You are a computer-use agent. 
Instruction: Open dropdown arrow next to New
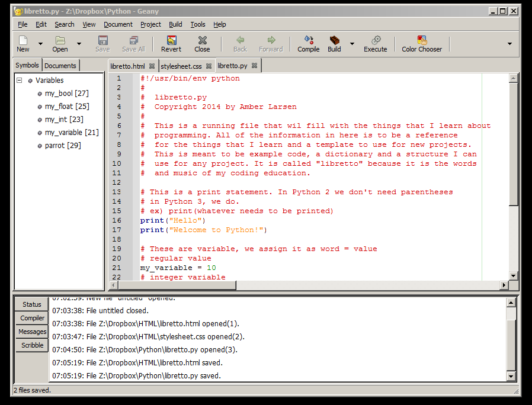40,44
